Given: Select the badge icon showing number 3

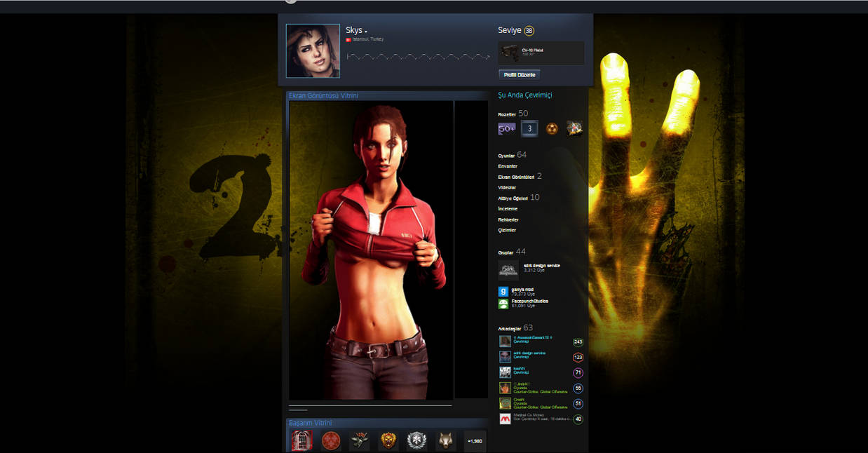Looking at the screenshot, I should point(529,128).
